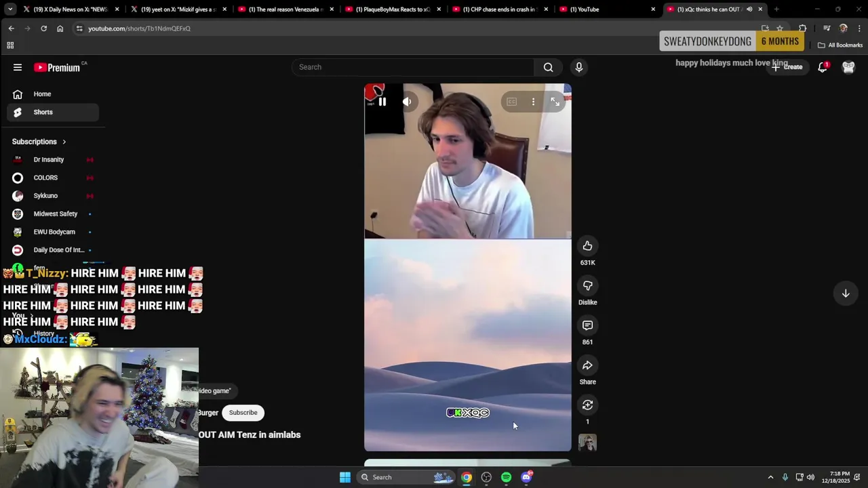
Task: Open Sykkuno channel subscription
Action: 53,196
